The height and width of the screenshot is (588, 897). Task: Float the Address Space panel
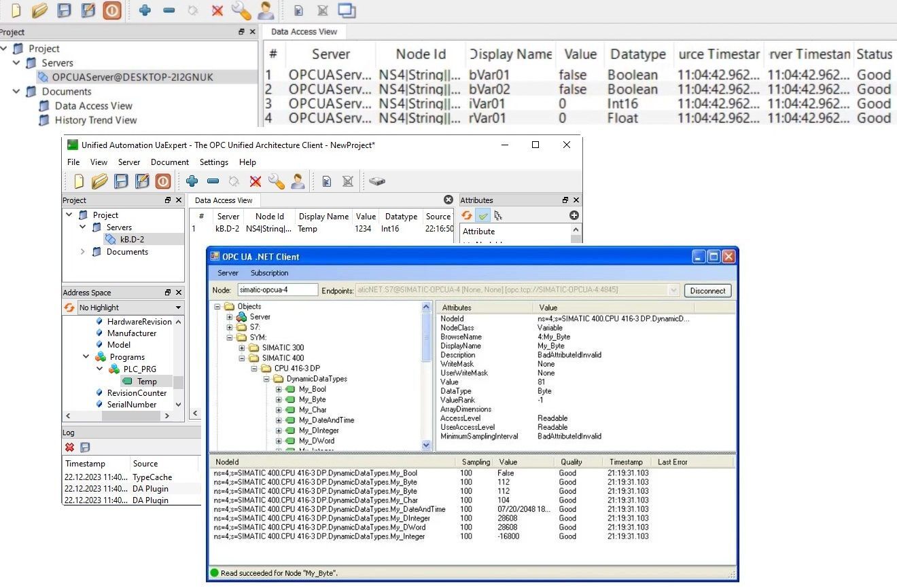(168, 293)
